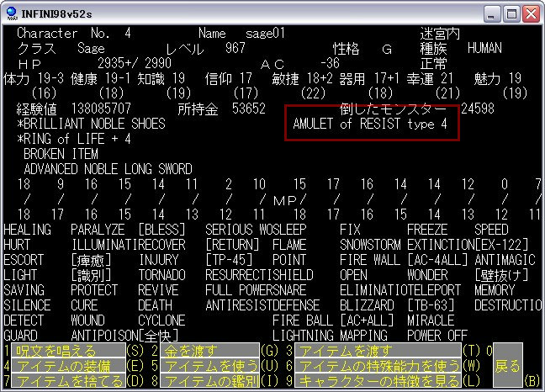Select the *BRILLIANT NOBLE SHOES item
The height and width of the screenshot is (392, 545).
click(x=92, y=124)
